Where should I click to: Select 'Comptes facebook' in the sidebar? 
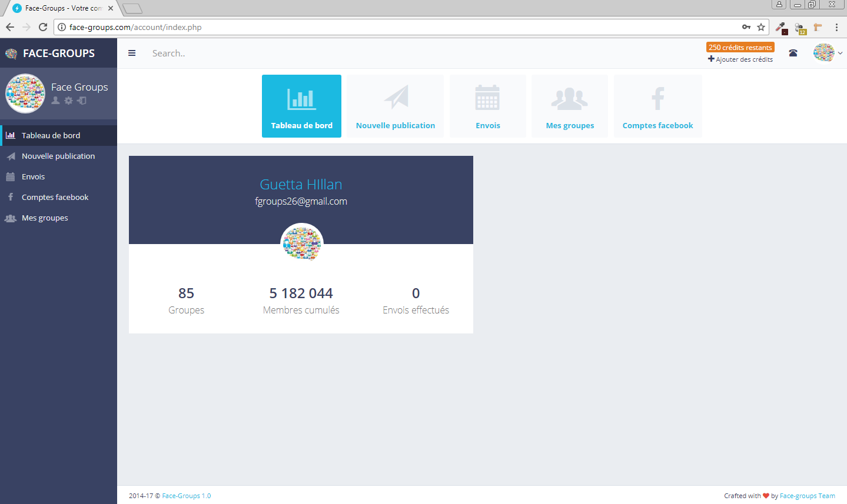(55, 197)
